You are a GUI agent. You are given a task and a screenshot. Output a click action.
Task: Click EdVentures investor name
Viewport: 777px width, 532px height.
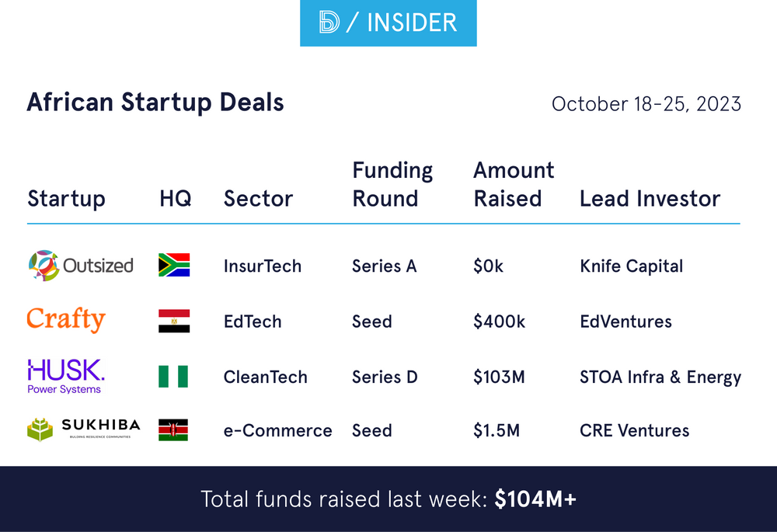(625, 322)
